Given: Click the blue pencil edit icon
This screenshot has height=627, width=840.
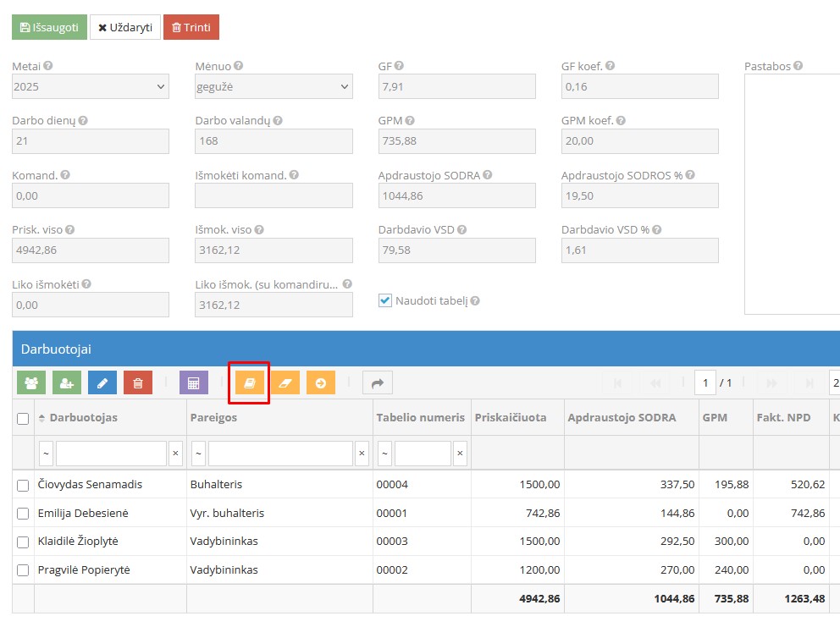Looking at the screenshot, I should 102,383.
